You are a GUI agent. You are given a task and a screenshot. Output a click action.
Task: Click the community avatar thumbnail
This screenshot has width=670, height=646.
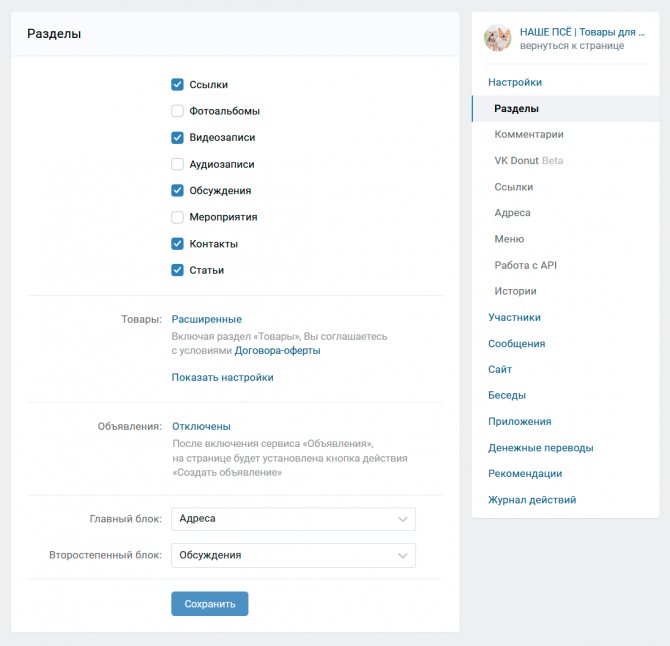(x=497, y=38)
